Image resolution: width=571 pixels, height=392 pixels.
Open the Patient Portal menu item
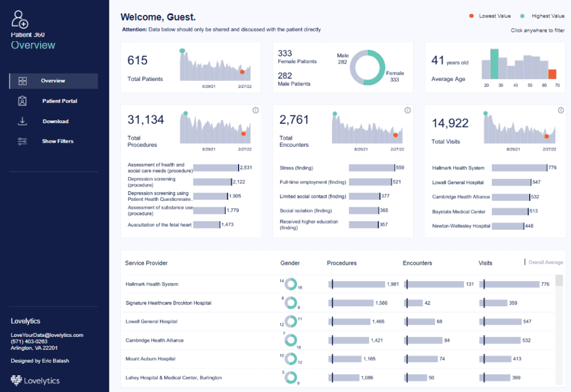click(60, 101)
